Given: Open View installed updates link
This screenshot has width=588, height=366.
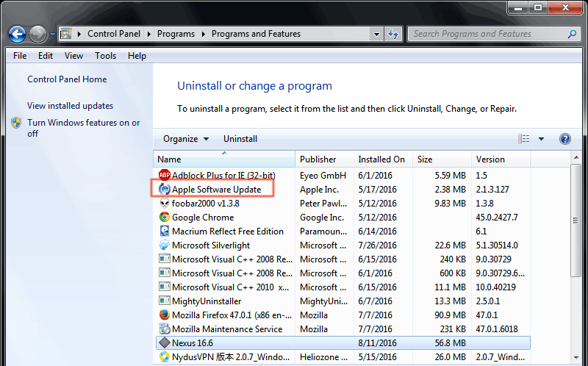Looking at the screenshot, I should (x=70, y=106).
